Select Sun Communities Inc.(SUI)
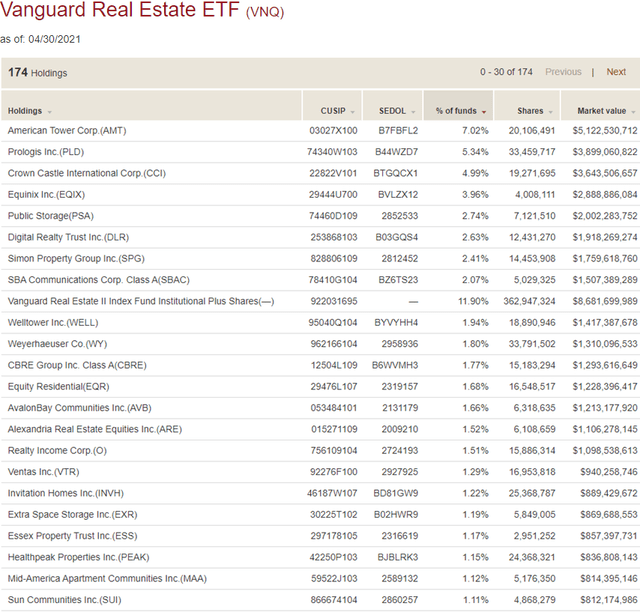Image resolution: width=640 pixels, height=612 pixels. click(64, 600)
